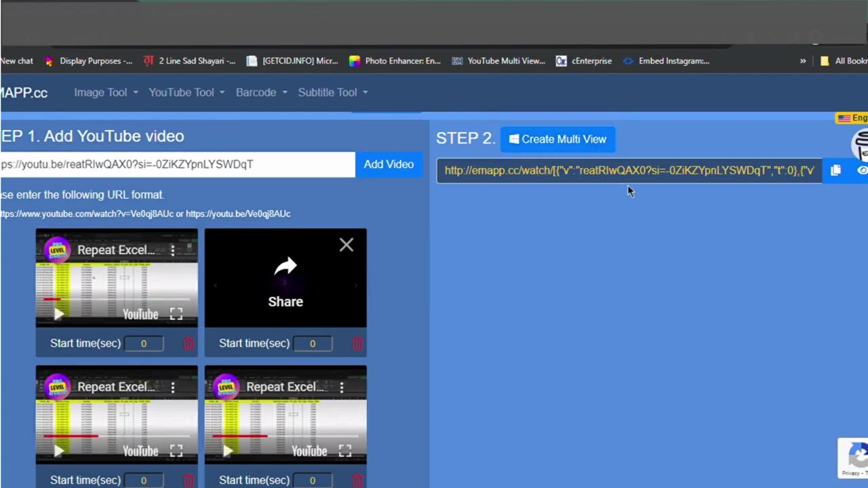Viewport: 868px width, 488px height.
Task: Click the YouTube logo on the third video
Action: tap(140, 451)
